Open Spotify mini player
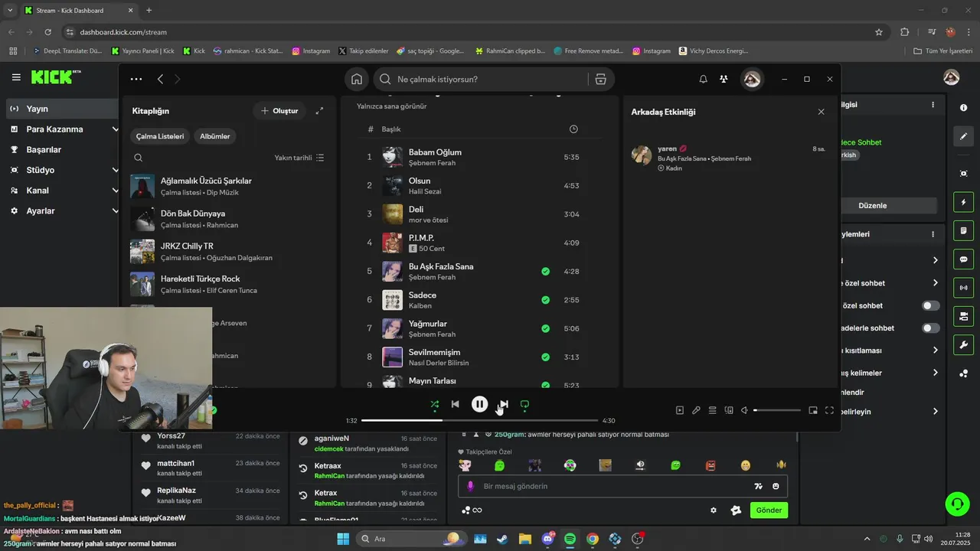The width and height of the screenshot is (980, 551). tap(813, 410)
